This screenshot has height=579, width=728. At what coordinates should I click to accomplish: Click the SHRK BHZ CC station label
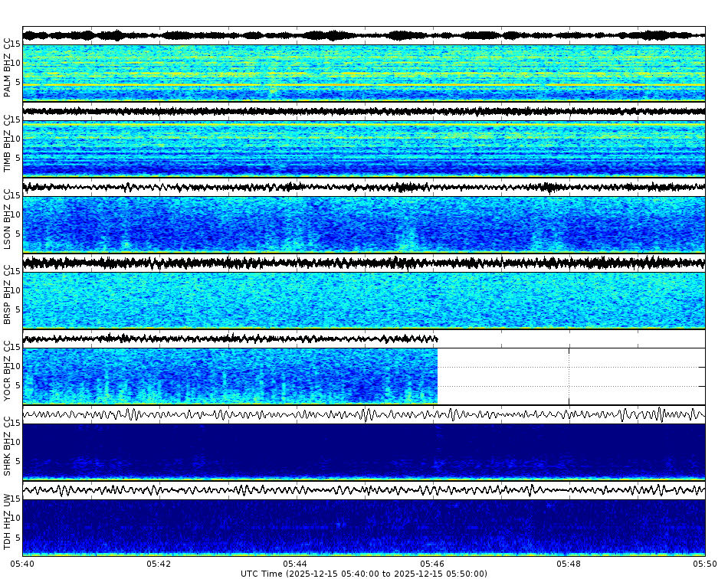pyautogui.click(x=8, y=448)
